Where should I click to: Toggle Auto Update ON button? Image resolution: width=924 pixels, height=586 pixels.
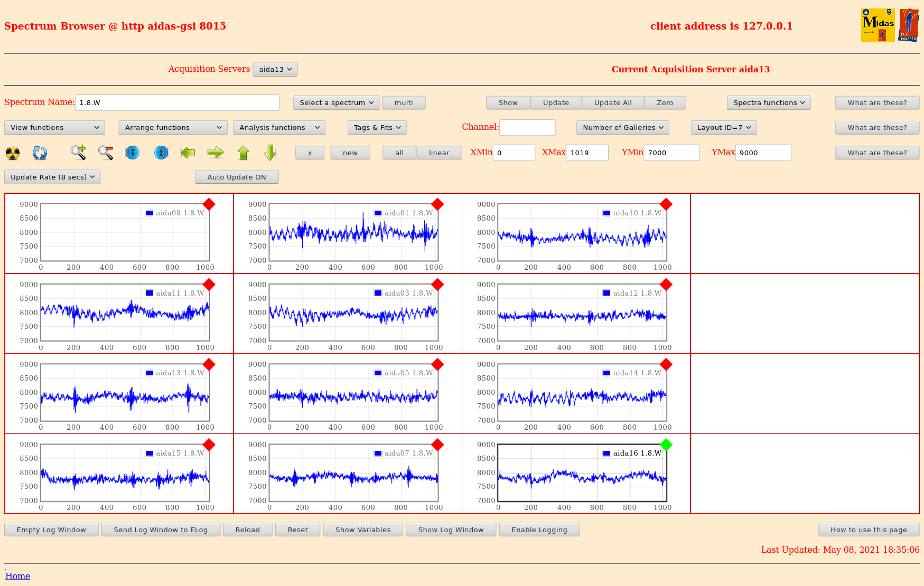pos(237,177)
